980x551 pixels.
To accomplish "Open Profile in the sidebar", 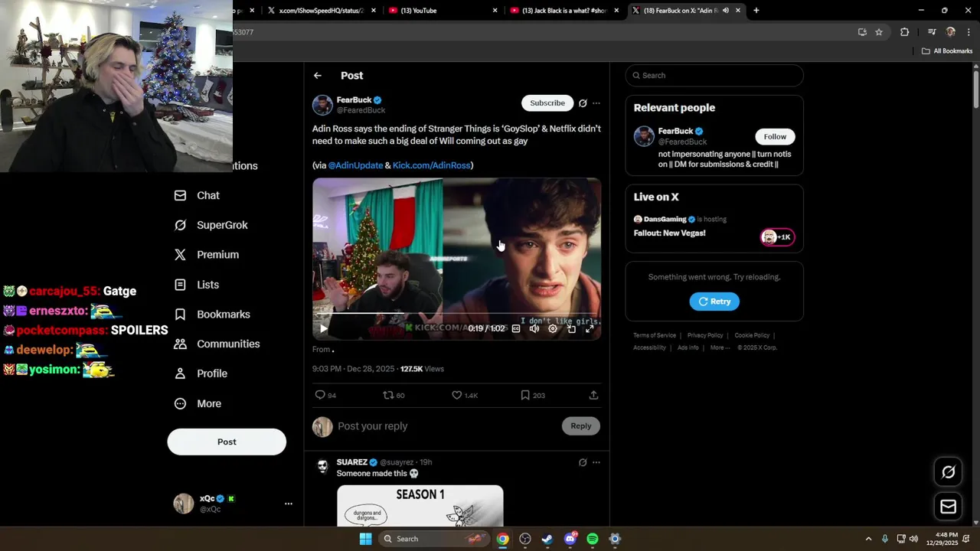I will (x=201, y=373).
